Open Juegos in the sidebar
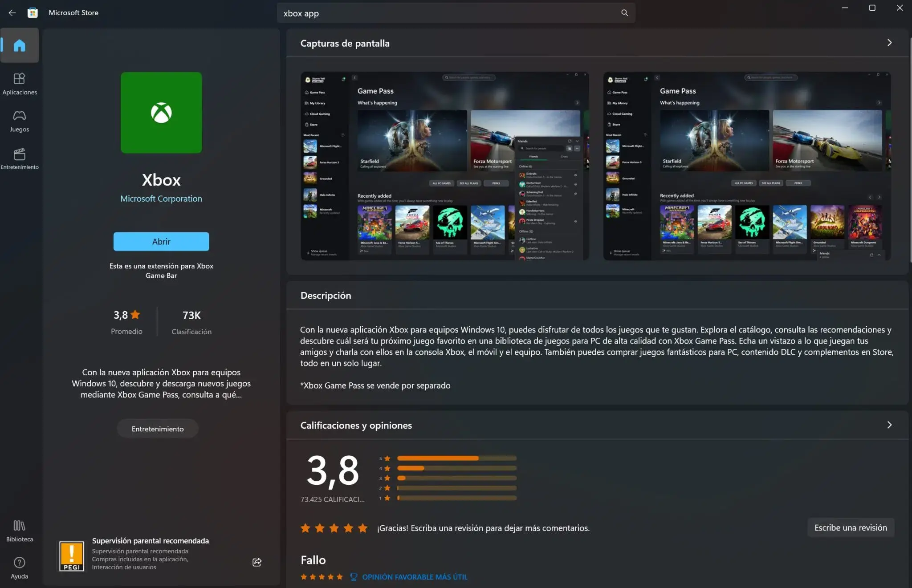The width and height of the screenshot is (912, 588). coord(20,122)
